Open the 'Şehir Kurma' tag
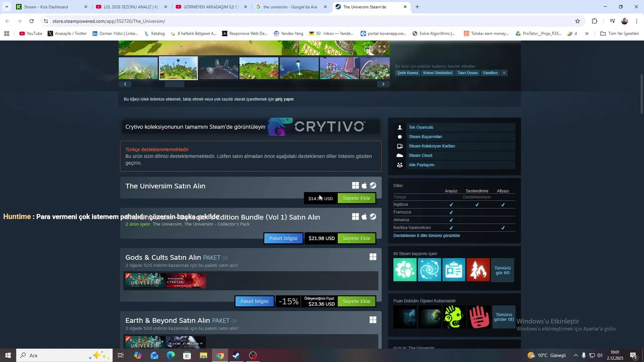 tap(408, 73)
